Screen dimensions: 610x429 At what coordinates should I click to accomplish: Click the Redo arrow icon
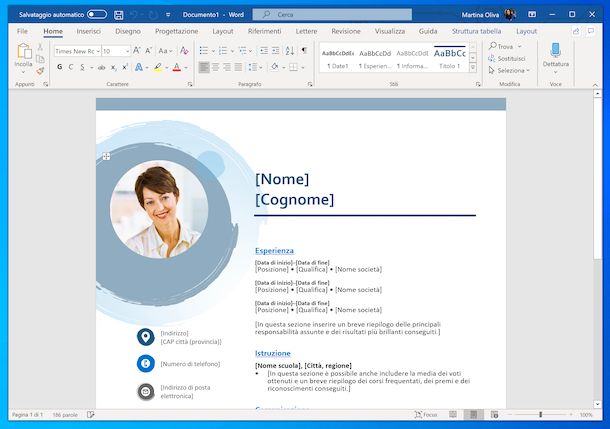[153, 15]
